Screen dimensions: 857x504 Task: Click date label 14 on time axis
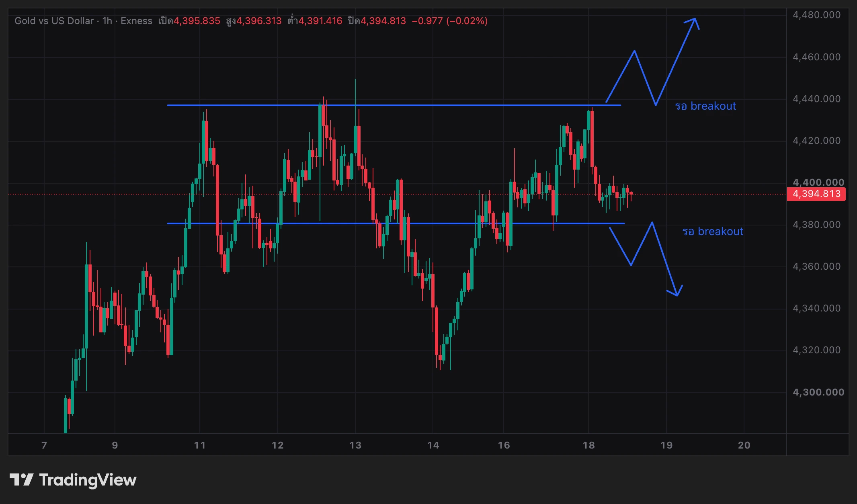[433, 445]
